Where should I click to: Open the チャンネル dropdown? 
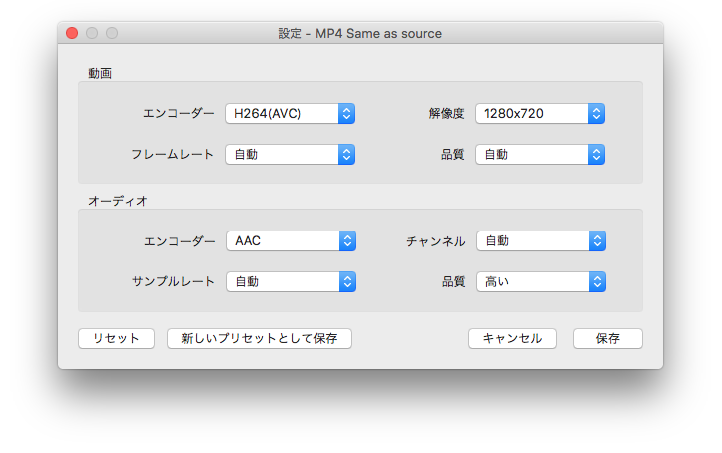541,240
